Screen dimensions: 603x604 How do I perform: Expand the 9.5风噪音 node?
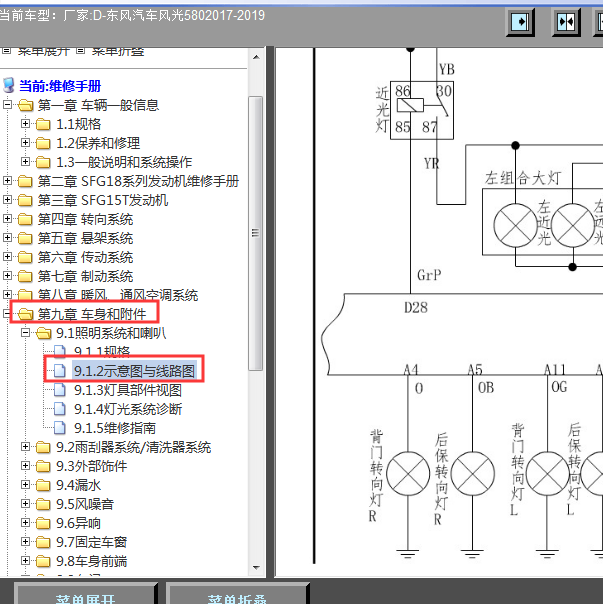tap(25, 503)
